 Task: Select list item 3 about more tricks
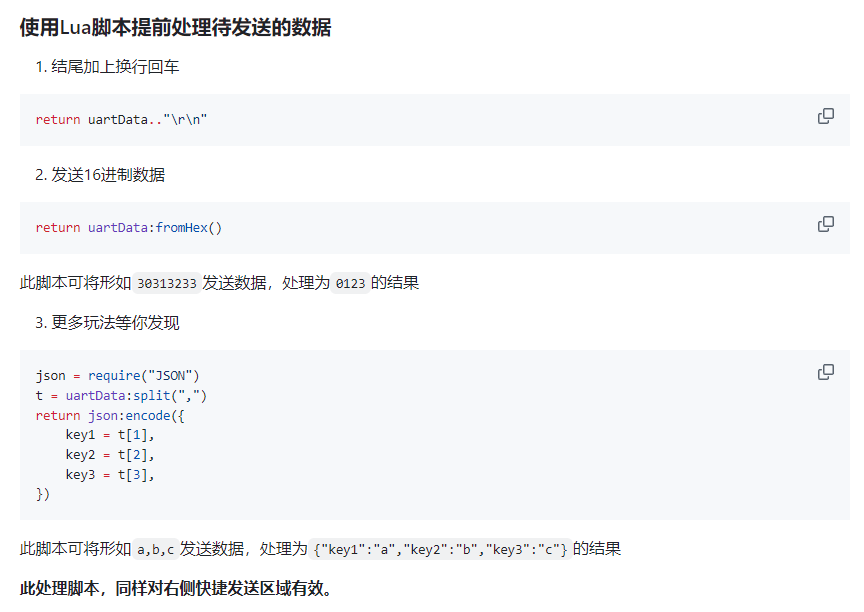pyautogui.click(x=108, y=323)
